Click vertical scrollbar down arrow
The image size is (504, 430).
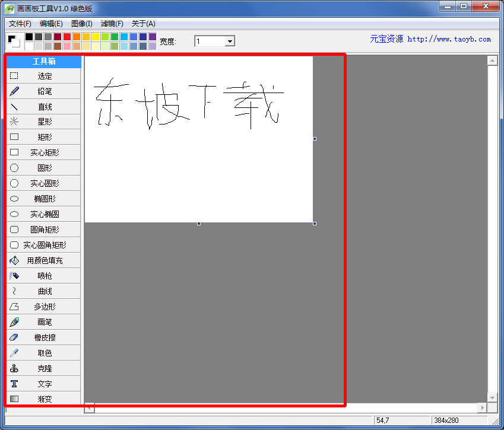(492, 397)
